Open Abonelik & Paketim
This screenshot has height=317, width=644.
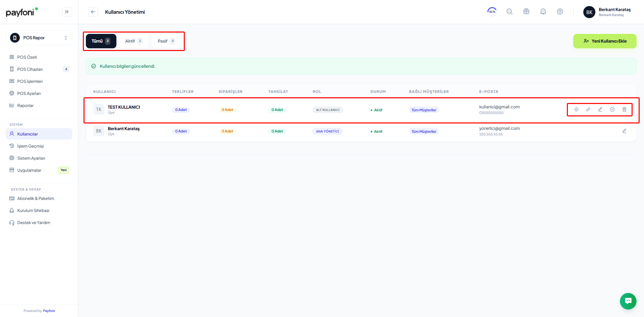pos(39,198)
